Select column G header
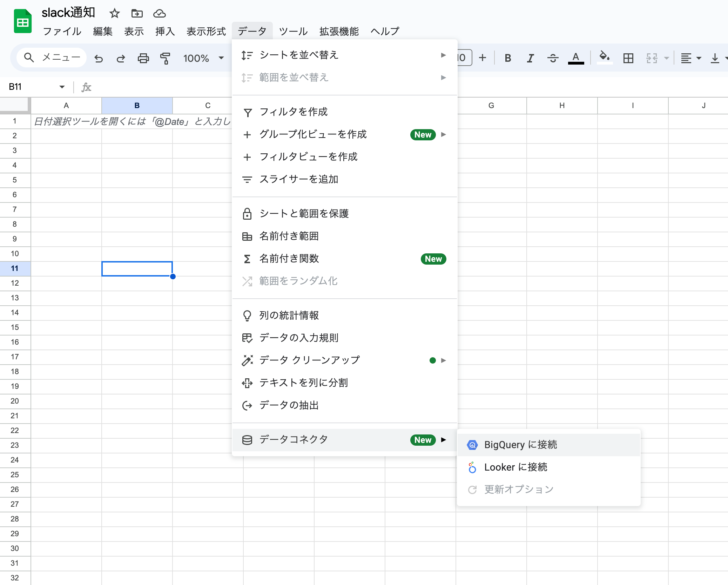The image size is (728, 585). (491, 106)
